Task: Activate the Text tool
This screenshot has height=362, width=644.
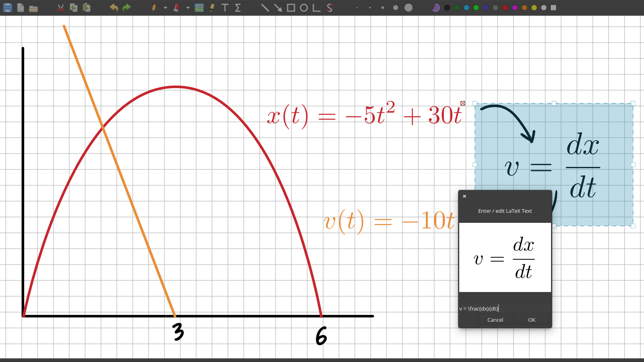Action: tap(225, 8)
